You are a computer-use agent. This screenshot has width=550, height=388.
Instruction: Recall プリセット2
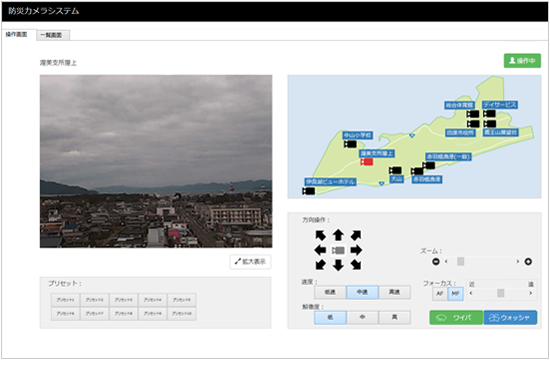pyautogui.click(x=95, y=300)
